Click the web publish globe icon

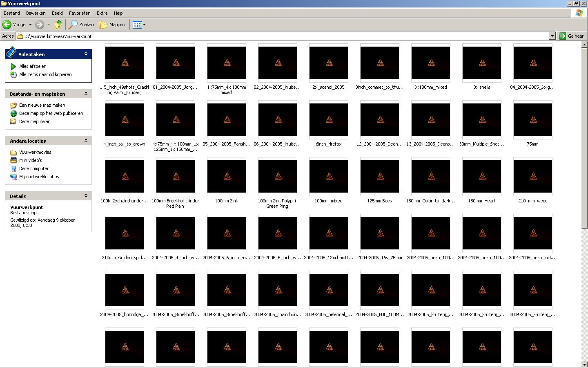tap(13, 113)
